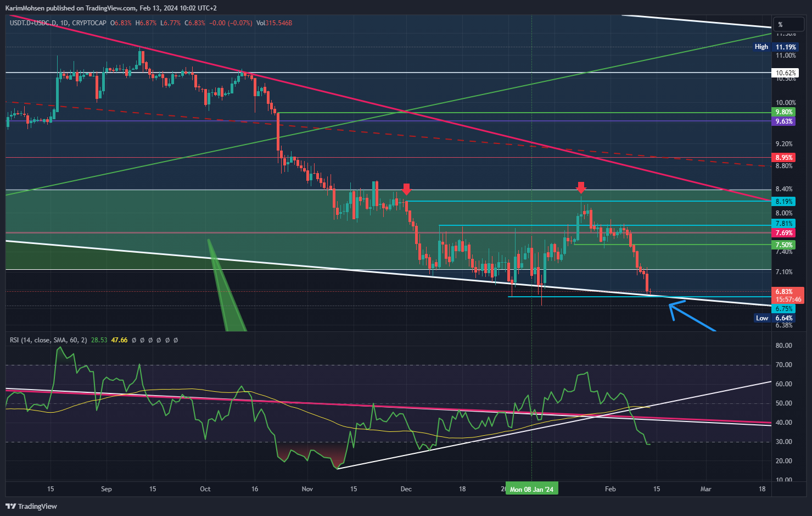Click the Nov label on time axis

[x=307, y=489]
